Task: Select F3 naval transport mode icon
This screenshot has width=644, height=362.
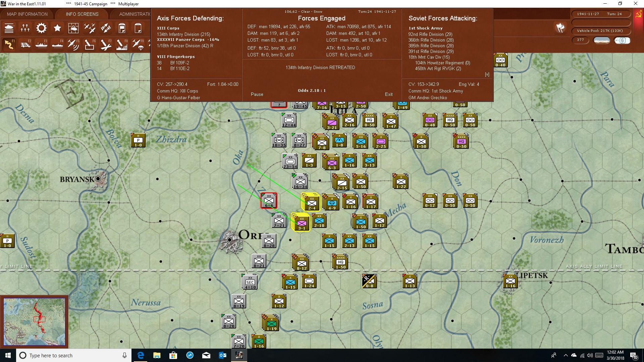Action: [x=41, y=44]
